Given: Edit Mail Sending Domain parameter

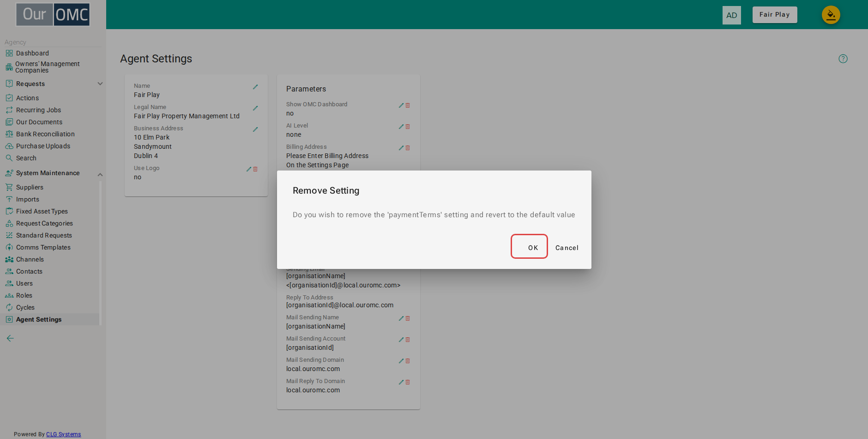Looking at the screenshot, I should pos(401,361).
